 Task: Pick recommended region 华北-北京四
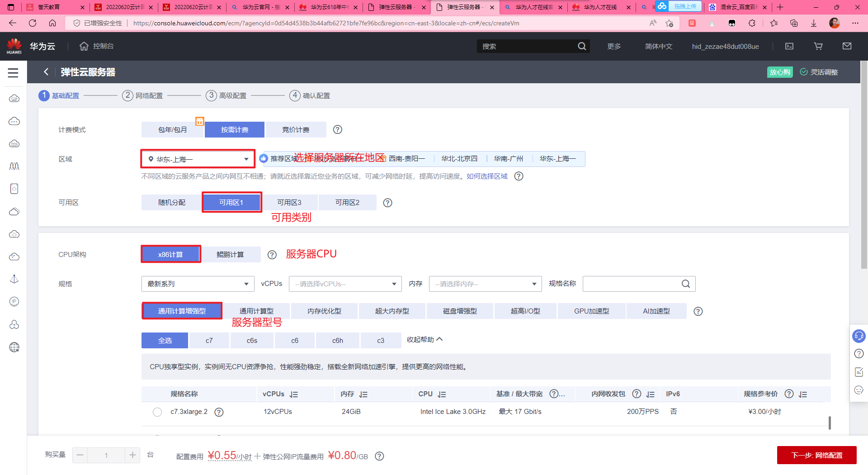(x=459, y=159)
